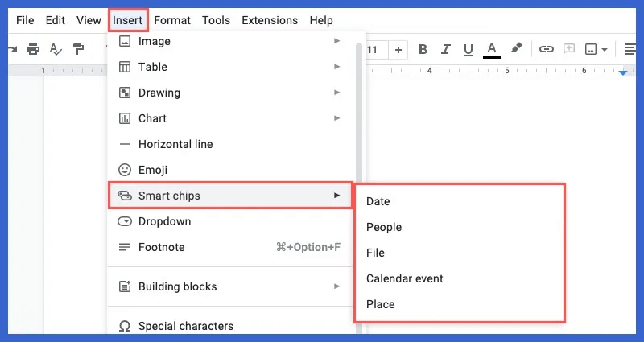Click the Insert menu
This screenshot has width=644, height=342.
[x=128, y=20]
